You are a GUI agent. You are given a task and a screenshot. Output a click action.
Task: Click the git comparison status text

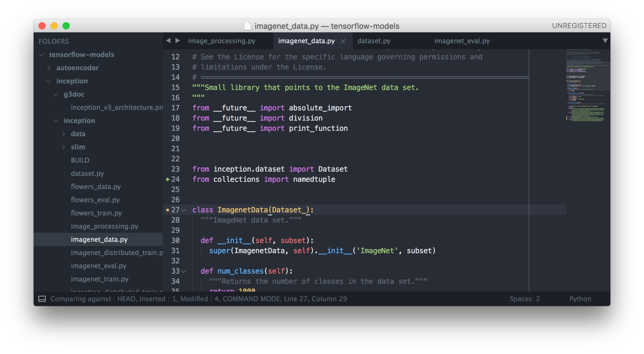point(199,299)
